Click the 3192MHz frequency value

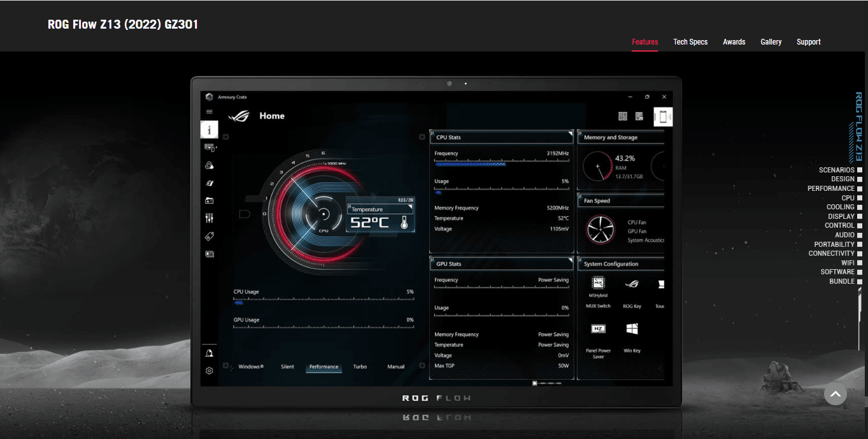coord(557,153)
